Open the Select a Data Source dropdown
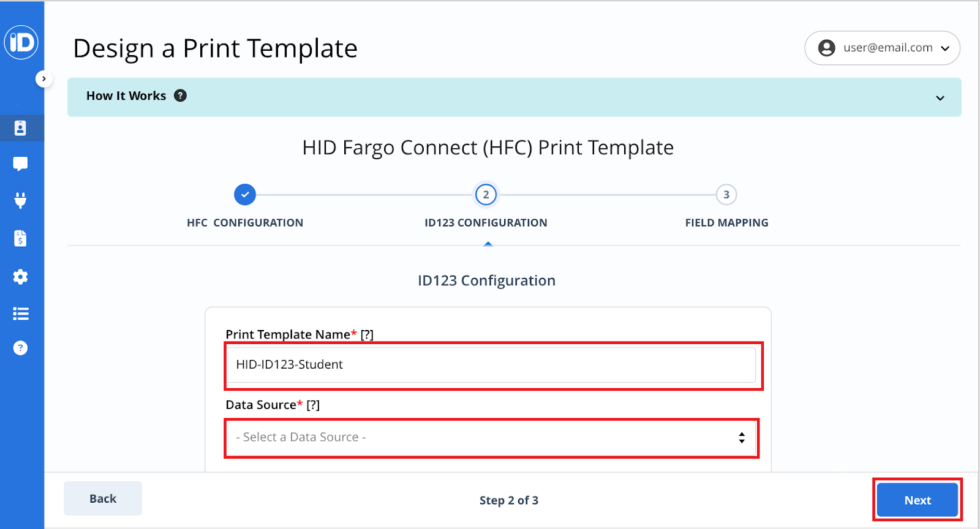This screenshot has width=980, height=529. pos(491,437)
